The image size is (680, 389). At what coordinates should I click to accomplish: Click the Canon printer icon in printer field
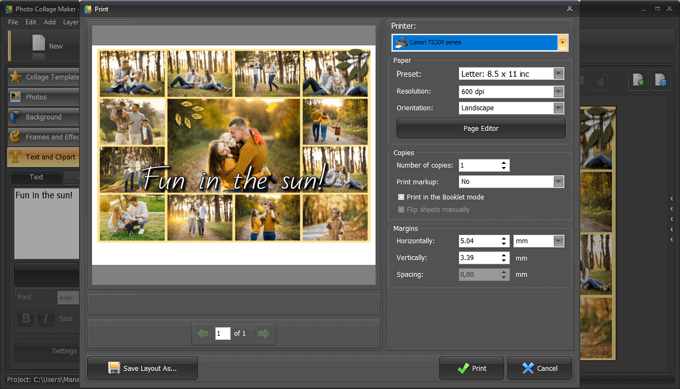point(402,42)
